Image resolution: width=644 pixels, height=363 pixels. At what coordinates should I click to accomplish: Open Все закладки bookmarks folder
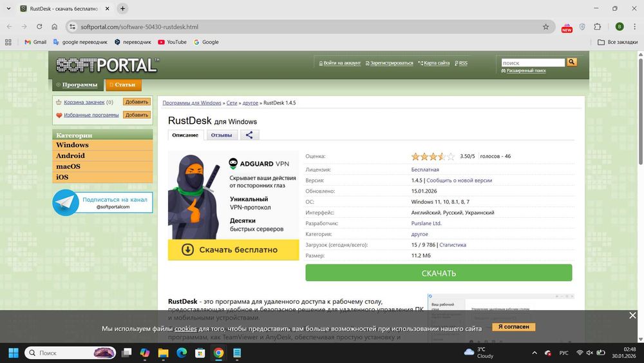pyautogui.click(x=618, y=42)
